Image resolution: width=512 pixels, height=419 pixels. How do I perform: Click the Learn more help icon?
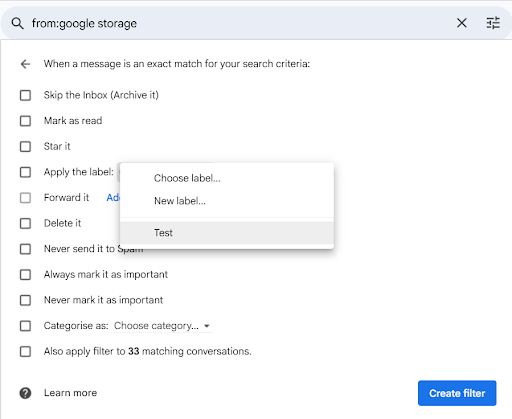tap(25, 393)
